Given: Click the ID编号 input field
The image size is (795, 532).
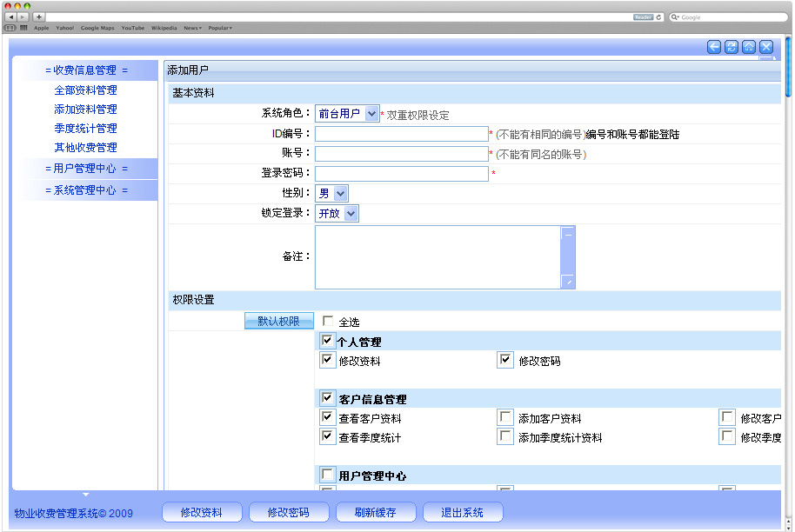Looking at the screenshot, I should coord(401,134).
